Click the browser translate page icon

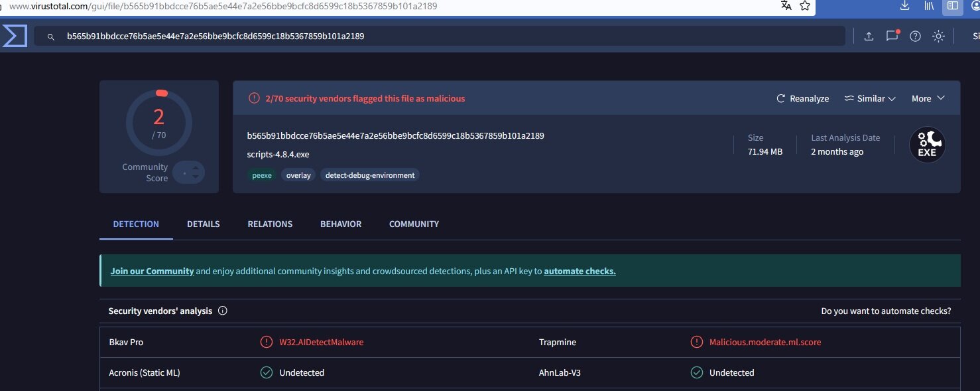point(786,6)
